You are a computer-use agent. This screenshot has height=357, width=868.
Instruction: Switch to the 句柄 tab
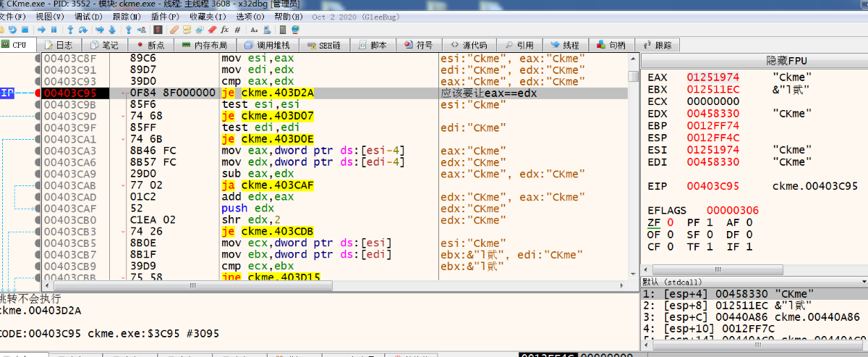610,45
